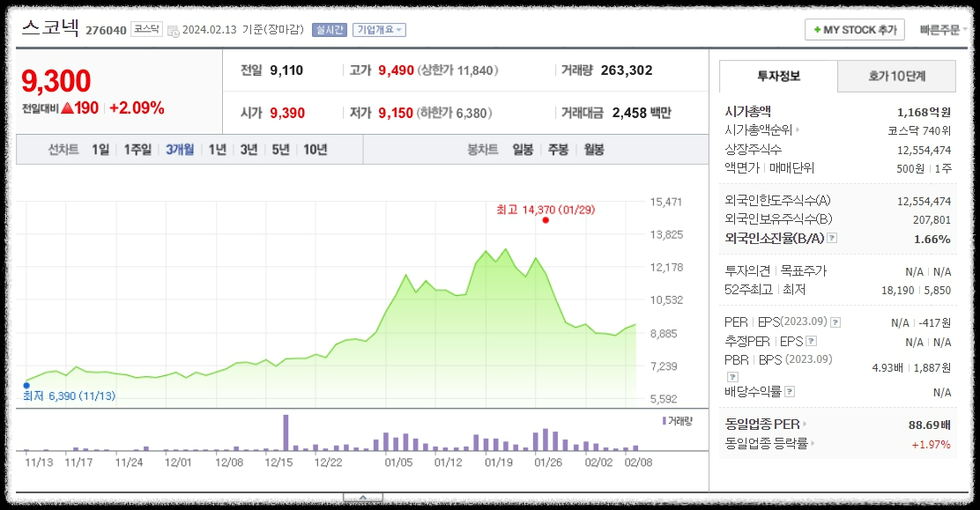This screenshot has width=980, height=510.
Task: Show the 일봉 candlestick chart
Action: tap(523, 150)
